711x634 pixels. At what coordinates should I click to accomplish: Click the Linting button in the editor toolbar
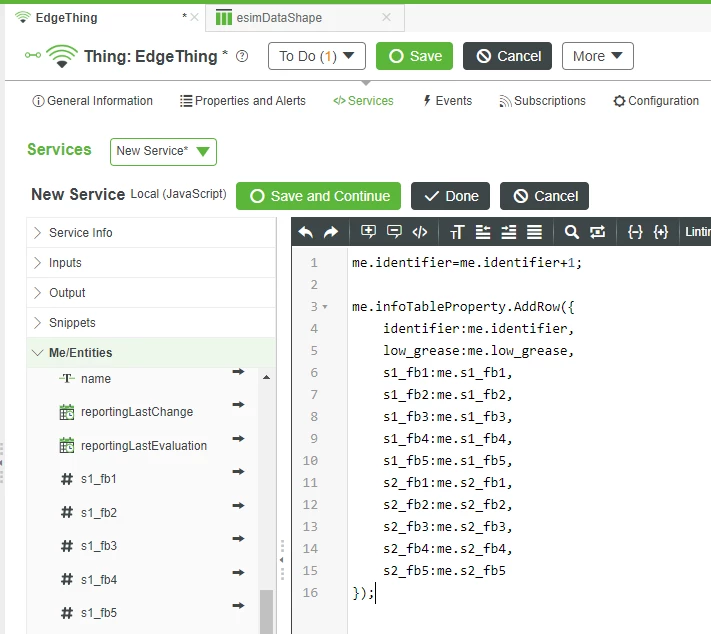click(x=697, y=232)
